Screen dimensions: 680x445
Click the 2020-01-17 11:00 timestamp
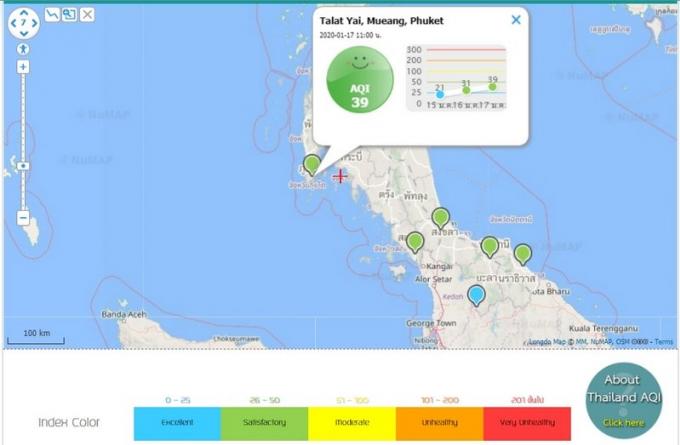click(x=350, y=35)
